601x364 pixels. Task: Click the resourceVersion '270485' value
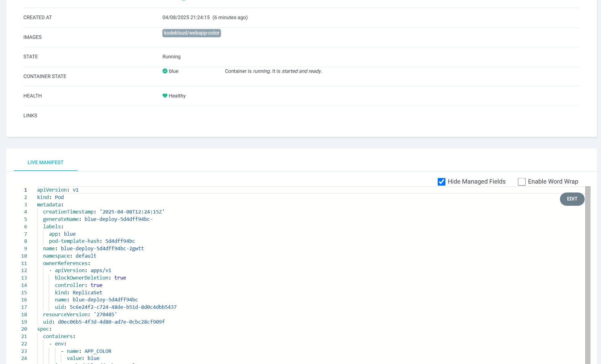pyautogui.click(x=105, y=314)
